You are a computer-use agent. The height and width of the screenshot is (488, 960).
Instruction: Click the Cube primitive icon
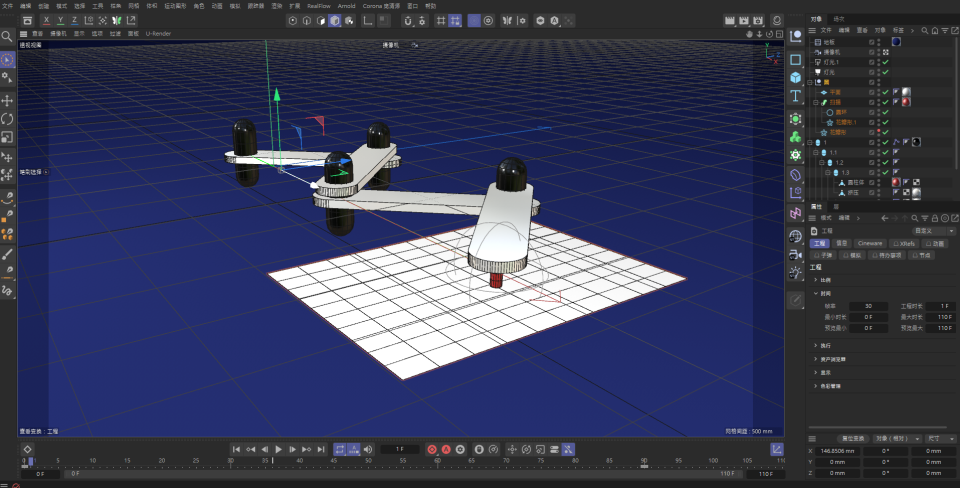click(x=795, y=78)
